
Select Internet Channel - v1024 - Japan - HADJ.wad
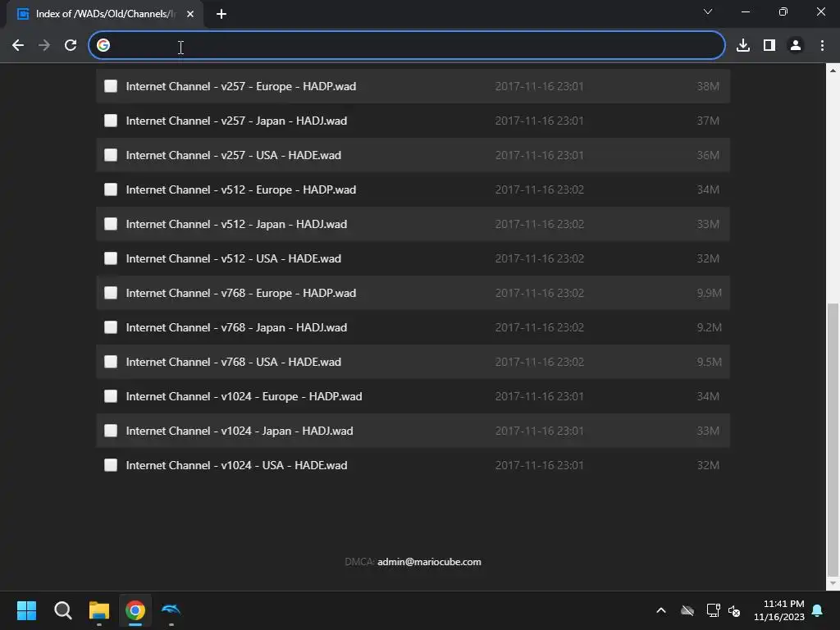click(240, 431)
